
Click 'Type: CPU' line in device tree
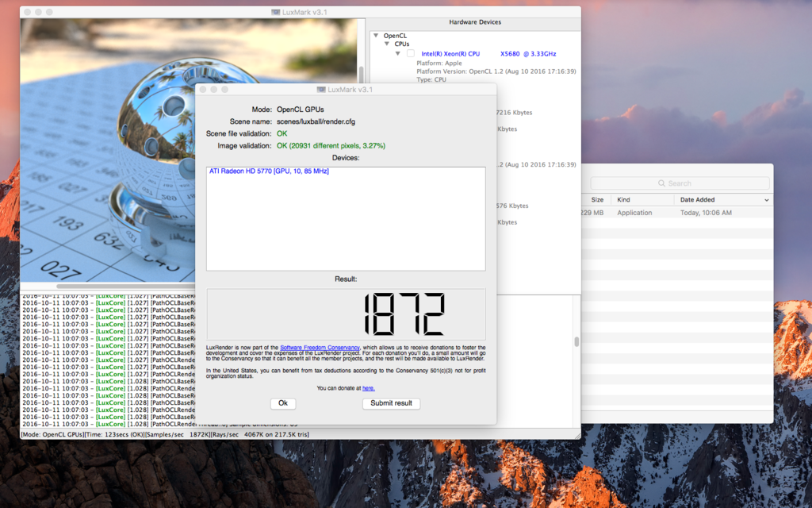431,80
